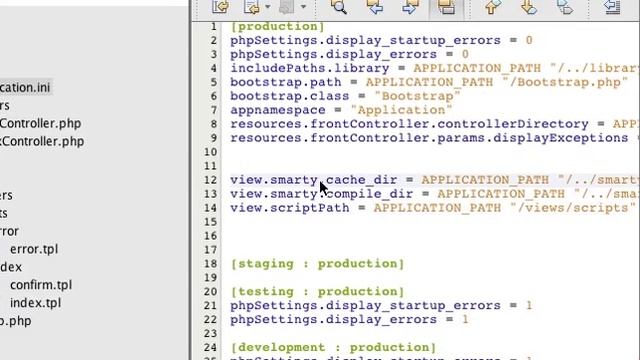
Task: Click line number 18 in the gutter
Action: click(x=210, y=264)
